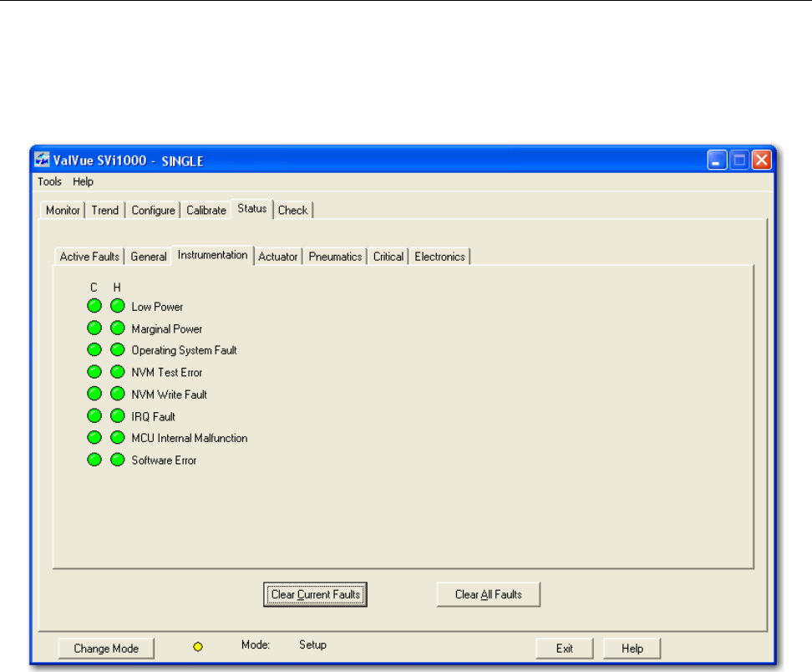Open the Configure tab
Screen dimensions: 812x672
(x=153, y=210)
